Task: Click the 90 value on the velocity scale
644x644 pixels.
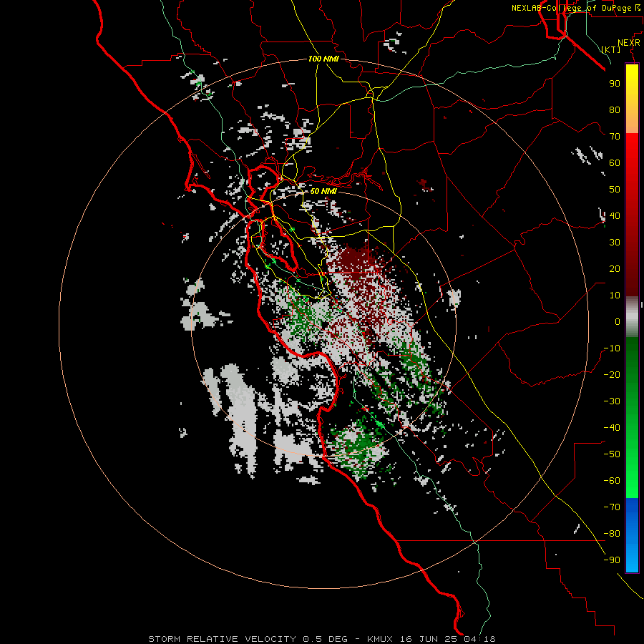Action: point(615,84)
